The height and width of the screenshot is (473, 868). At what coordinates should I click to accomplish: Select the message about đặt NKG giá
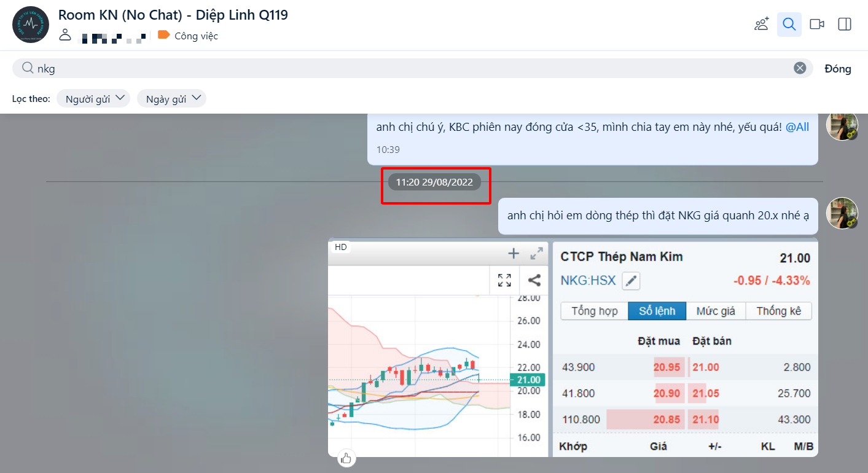coord(658,216)
